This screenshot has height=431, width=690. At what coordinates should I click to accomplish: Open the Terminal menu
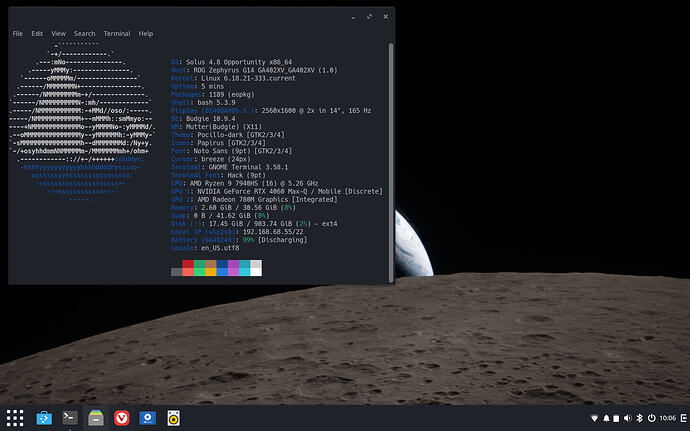click(x=117, y=33)
